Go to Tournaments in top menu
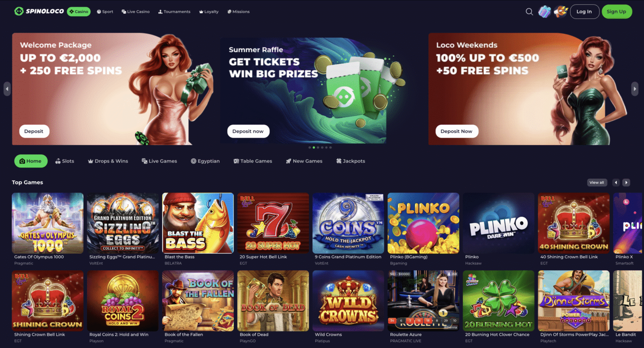The height and width of the screenshot is (348, 644). [174, 12]
